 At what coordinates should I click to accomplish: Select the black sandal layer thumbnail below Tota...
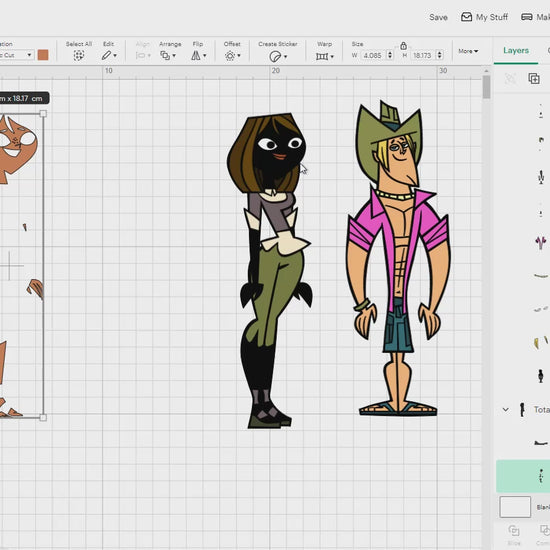click(x=541, y=443)
